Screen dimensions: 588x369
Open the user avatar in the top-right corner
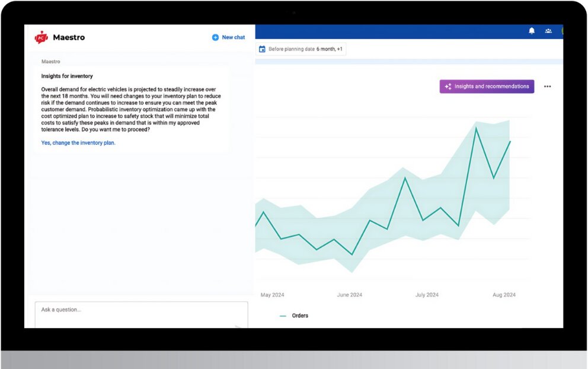(x=561, y=31)
